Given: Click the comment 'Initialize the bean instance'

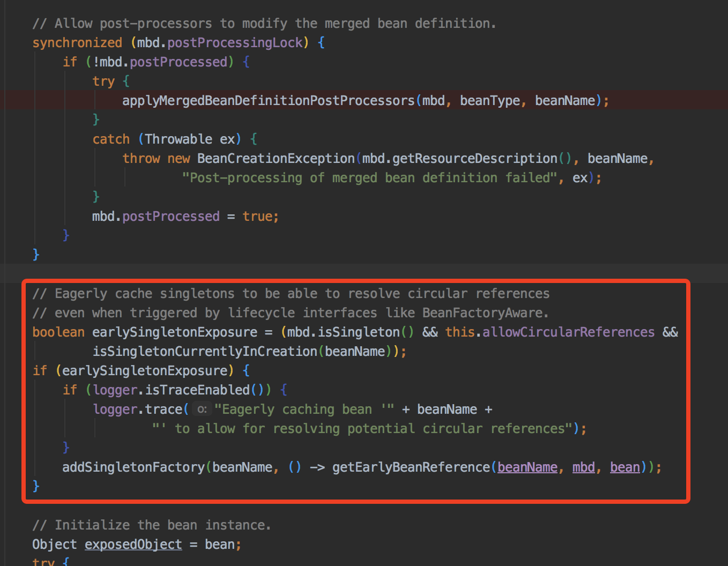Looking at the screenshot, I should pos(152,525).
